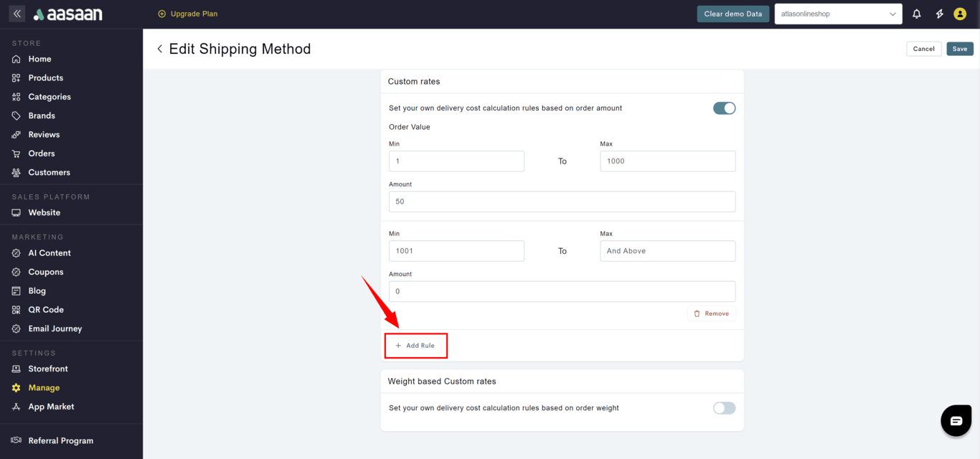Click back arrow beside Edit Shipping Method
The image size is (980, 459).
pyautogui.click(x=160, y=49)
